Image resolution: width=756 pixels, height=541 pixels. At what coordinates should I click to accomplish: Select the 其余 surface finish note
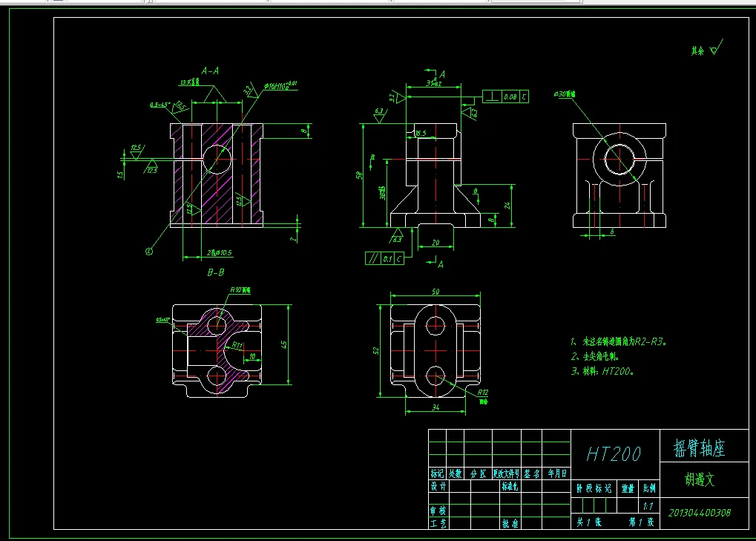[697, 50]
